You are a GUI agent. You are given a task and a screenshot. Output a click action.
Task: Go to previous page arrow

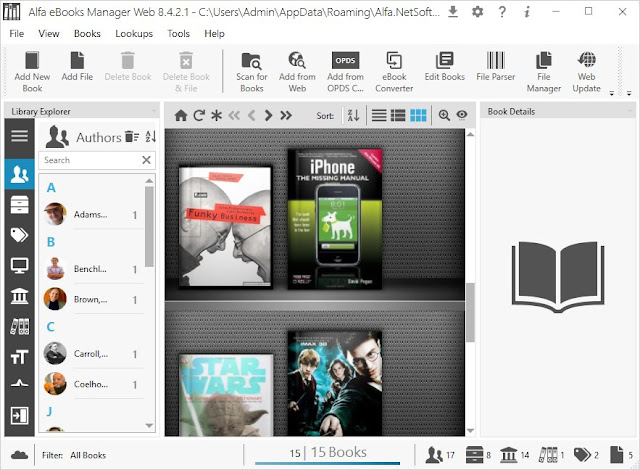pyautogui.click(x=251, y=115)
